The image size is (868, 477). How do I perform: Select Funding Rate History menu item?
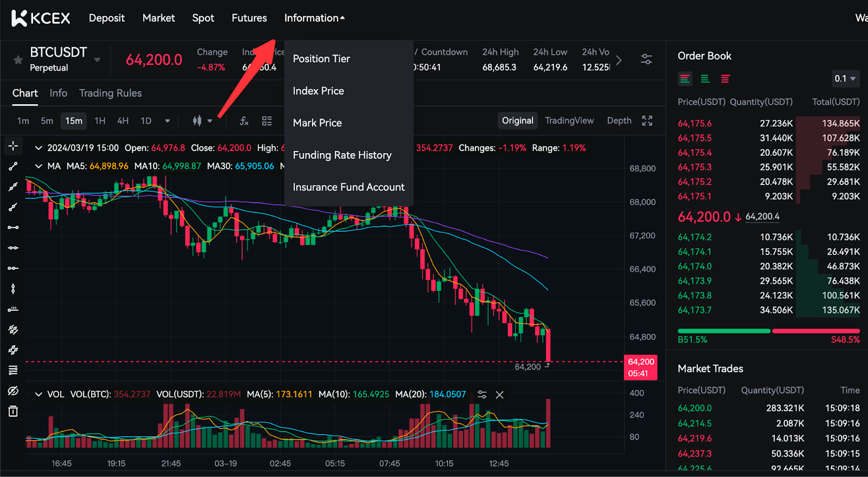tap(342, 155)
